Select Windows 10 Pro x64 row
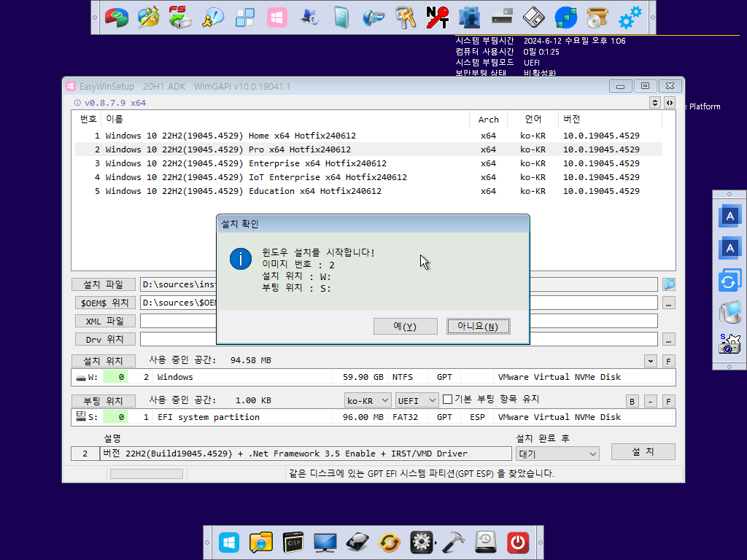 [368, 149]
